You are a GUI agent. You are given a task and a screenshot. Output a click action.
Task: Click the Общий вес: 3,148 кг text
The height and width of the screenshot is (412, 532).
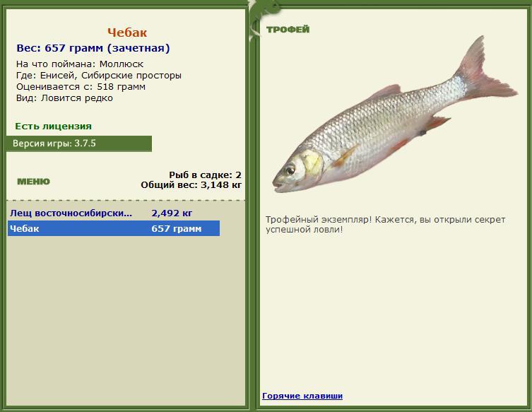point(191,185)
